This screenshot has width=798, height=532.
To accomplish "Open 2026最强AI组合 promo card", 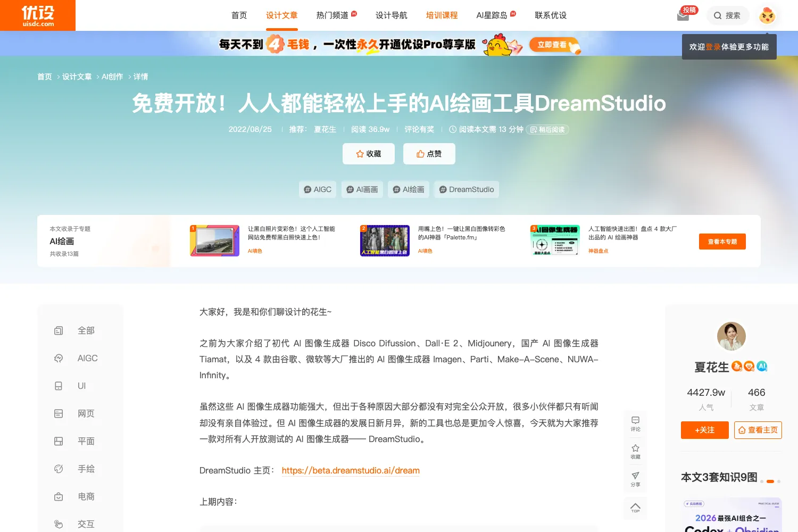I will coord(731,514).
